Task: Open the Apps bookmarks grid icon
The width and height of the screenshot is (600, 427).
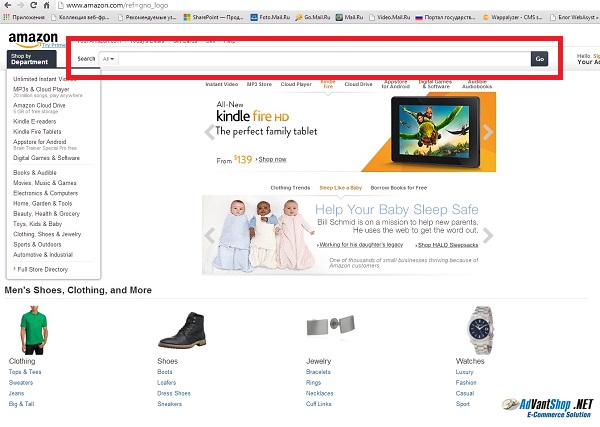Action: (6, 17)
